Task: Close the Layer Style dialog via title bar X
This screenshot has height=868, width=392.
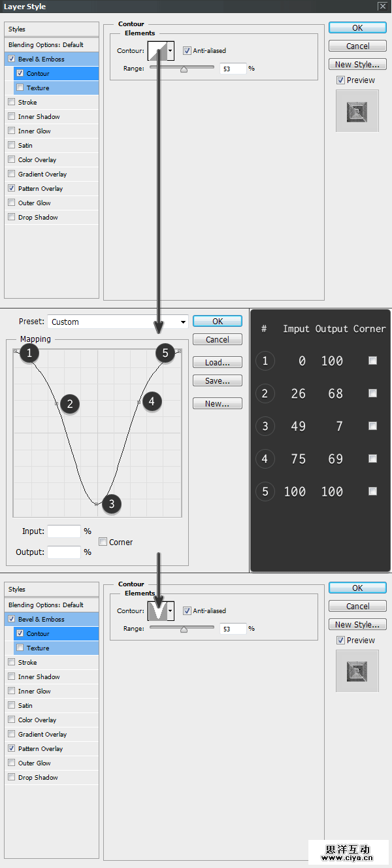Action: coord(383,6)
